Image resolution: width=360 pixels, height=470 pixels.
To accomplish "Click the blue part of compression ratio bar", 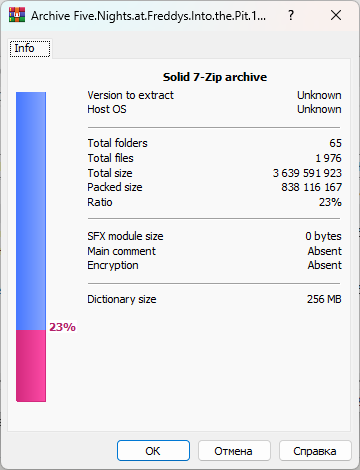I will coord(31,211).
